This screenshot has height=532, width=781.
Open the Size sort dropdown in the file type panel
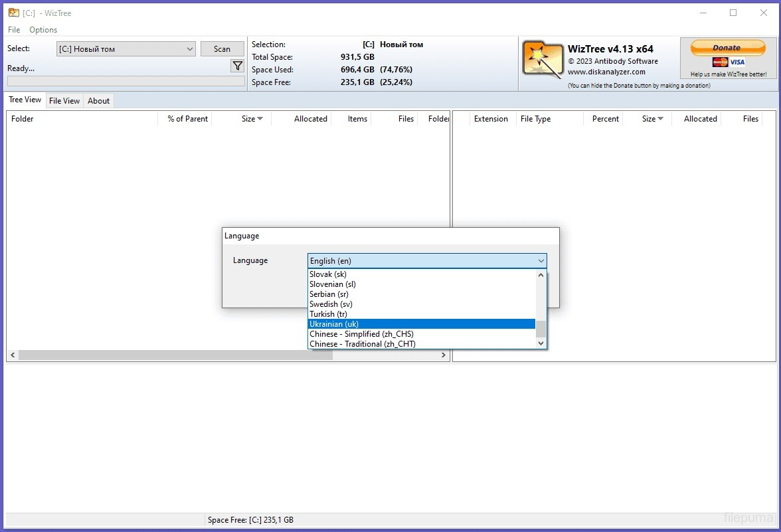tap(660, 119)
